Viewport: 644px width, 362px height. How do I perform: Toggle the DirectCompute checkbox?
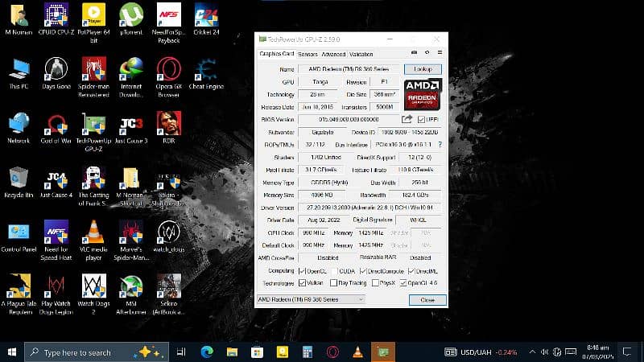pyautogui.click(x=363, y=271)
